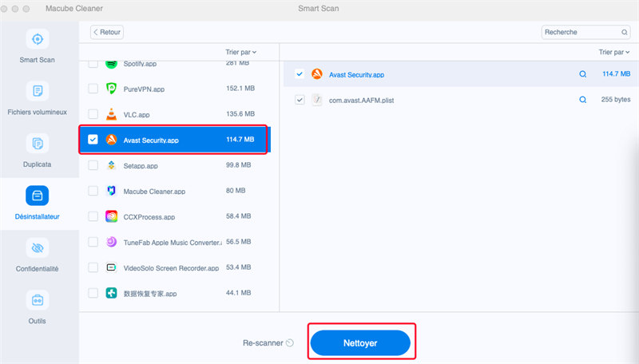Click the VLC cone icon
This screenshot has height=364, width=639.
tap(111, 114)
